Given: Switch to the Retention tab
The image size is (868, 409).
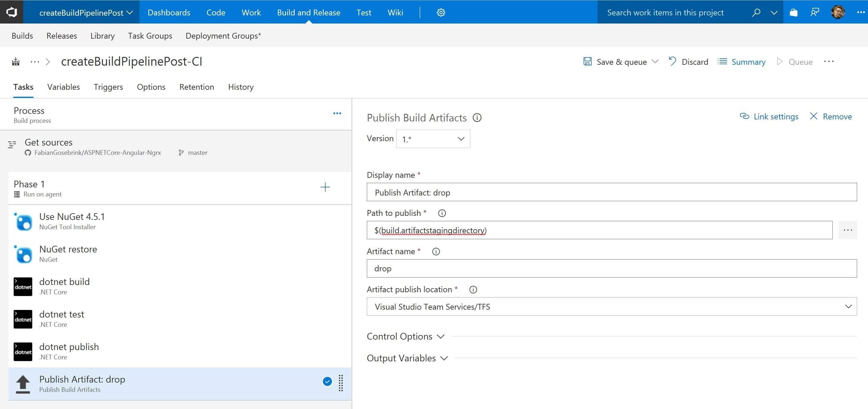Looking at the screenshot, I should coord(196,87).
